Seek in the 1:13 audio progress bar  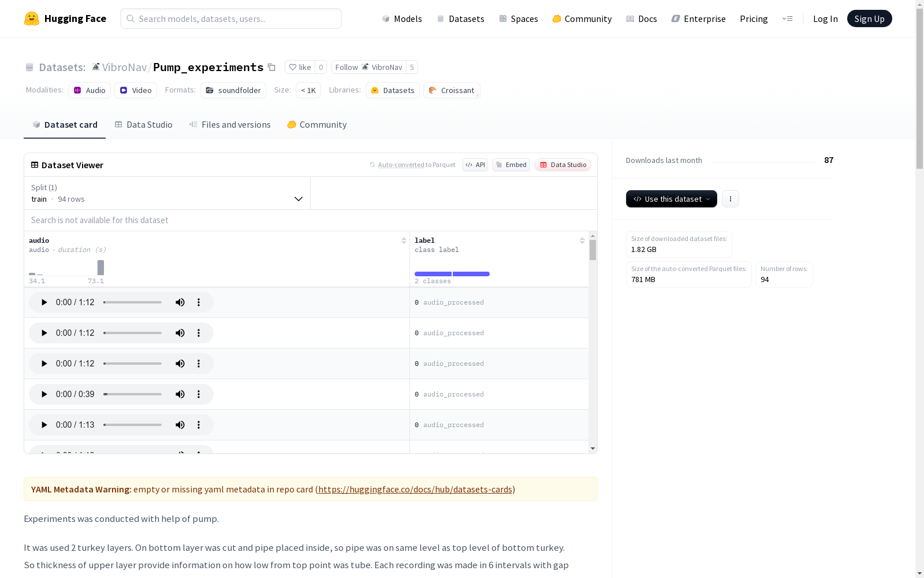coord(133,425)
